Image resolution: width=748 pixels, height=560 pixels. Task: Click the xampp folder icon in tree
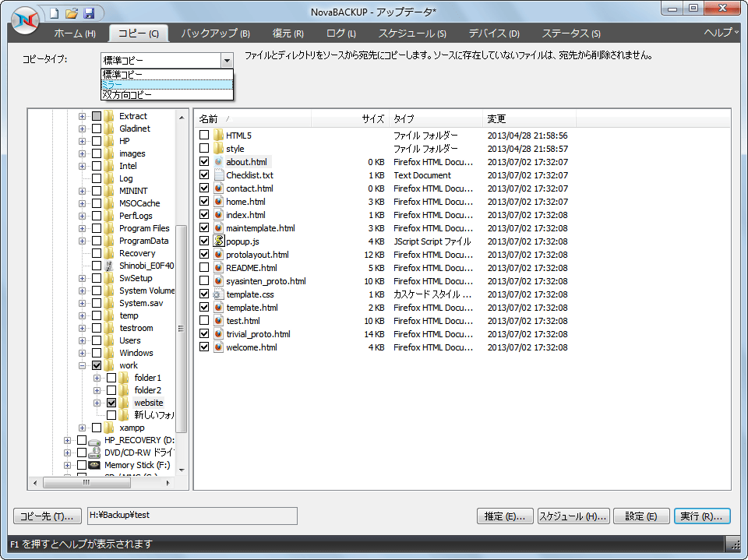(109, 428)
